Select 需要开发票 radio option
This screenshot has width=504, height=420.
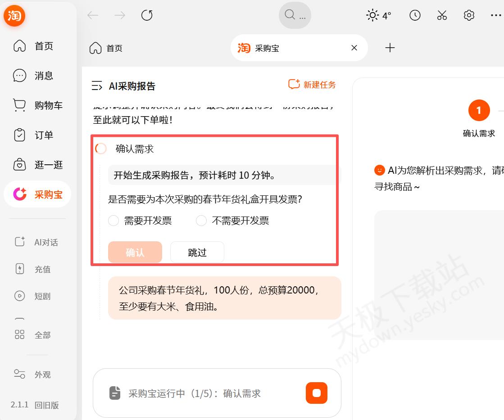tap(114, 221)
